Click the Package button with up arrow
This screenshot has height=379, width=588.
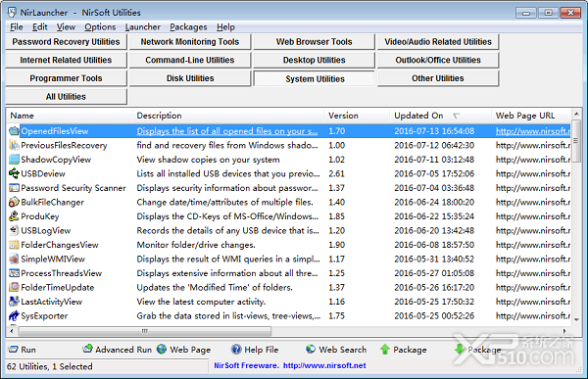tap(403, 350)
